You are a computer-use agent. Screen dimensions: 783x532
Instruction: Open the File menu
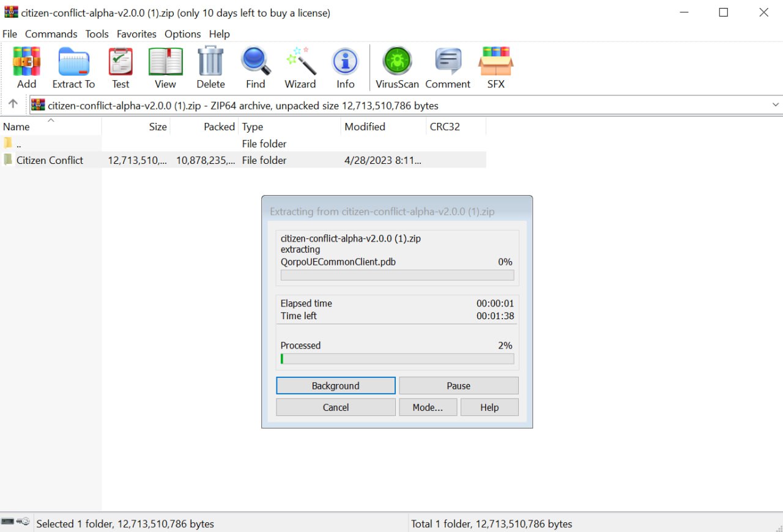(x=10, y=34)
